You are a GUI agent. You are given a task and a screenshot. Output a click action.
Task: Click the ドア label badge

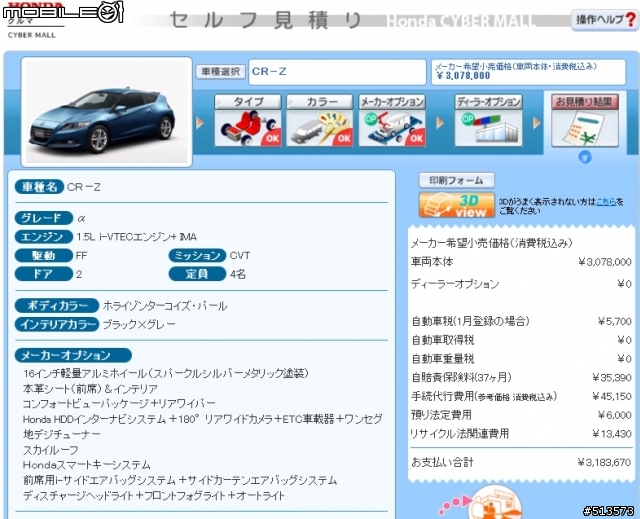[44, 274]
